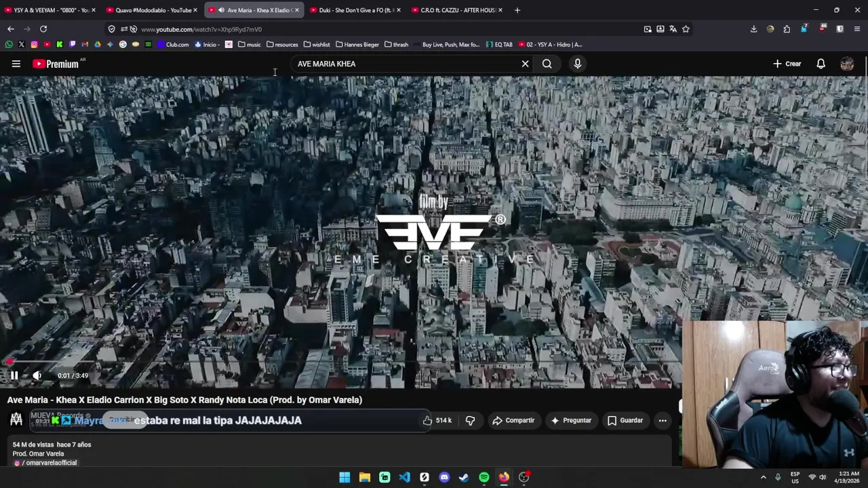868x488 pixels.
Task: Translate the page via translate icon
Action: [x=673, y=29]
